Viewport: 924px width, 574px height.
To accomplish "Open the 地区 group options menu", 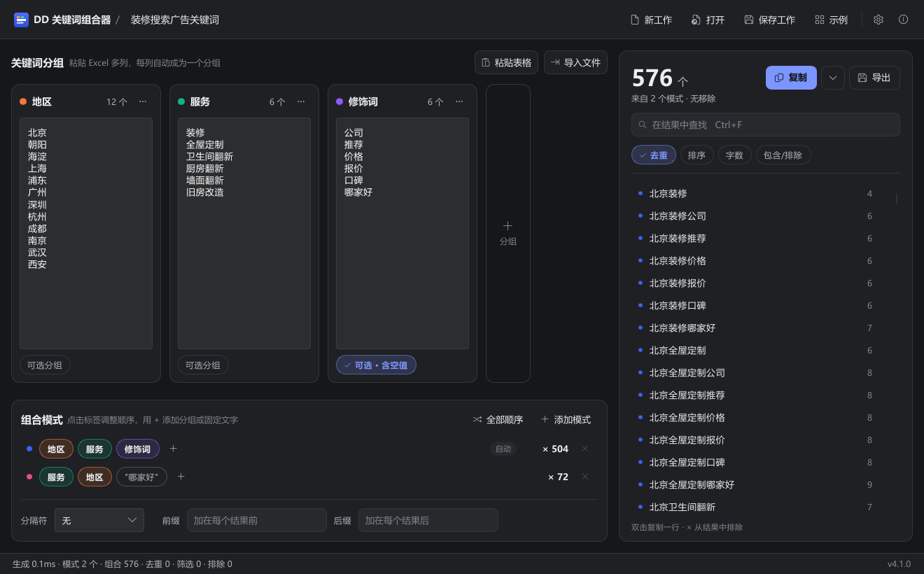I will coord(143,101).
